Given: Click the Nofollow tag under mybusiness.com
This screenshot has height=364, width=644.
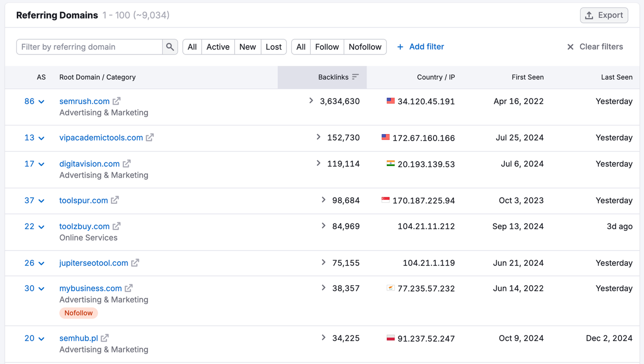Looking at the screenshot, I should tap(78, 313).
